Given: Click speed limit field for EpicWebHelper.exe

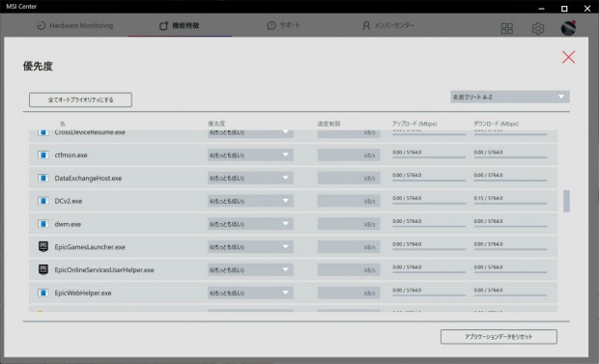Looking at the screenshot, I should coord(349,293).
